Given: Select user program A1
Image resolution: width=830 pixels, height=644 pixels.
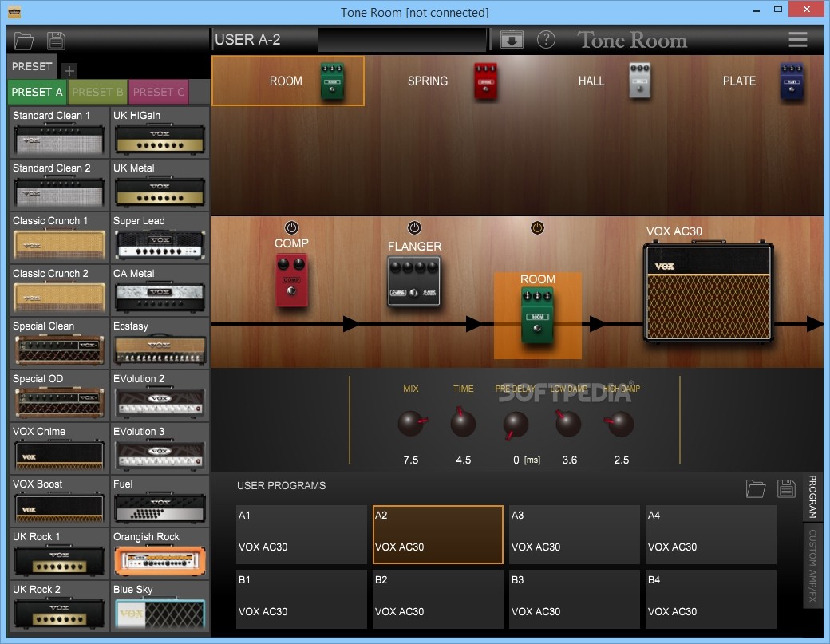Looking at the screenshot, I should point(301,535).
